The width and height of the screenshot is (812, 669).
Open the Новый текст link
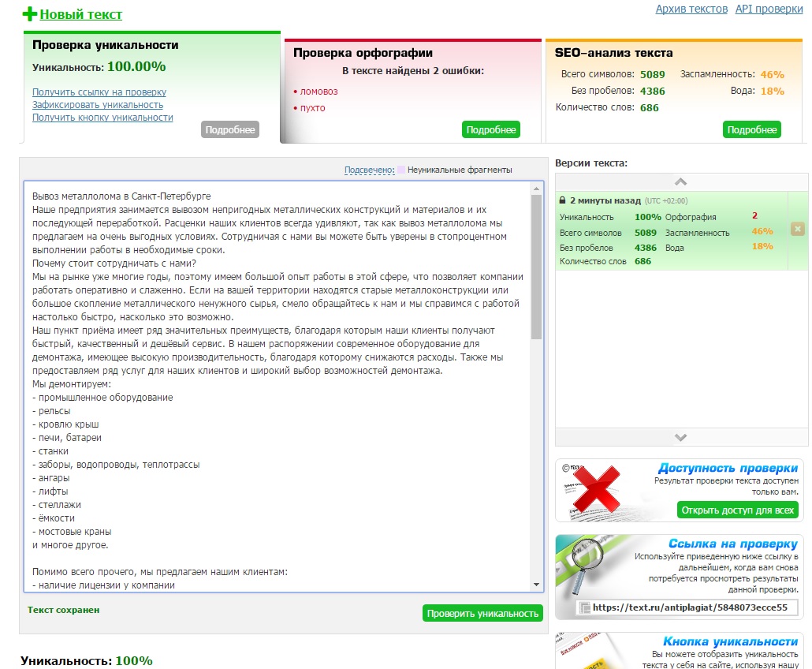(80, 14)
